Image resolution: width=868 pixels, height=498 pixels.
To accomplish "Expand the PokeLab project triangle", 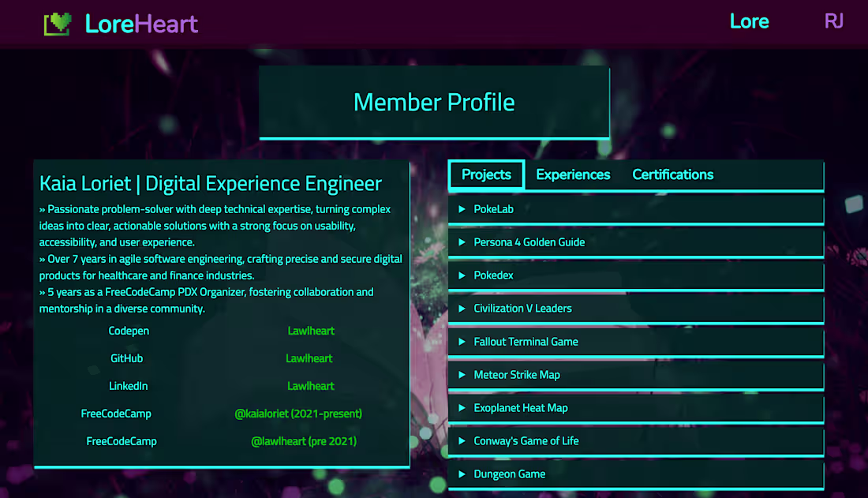I will coord(462,209).
